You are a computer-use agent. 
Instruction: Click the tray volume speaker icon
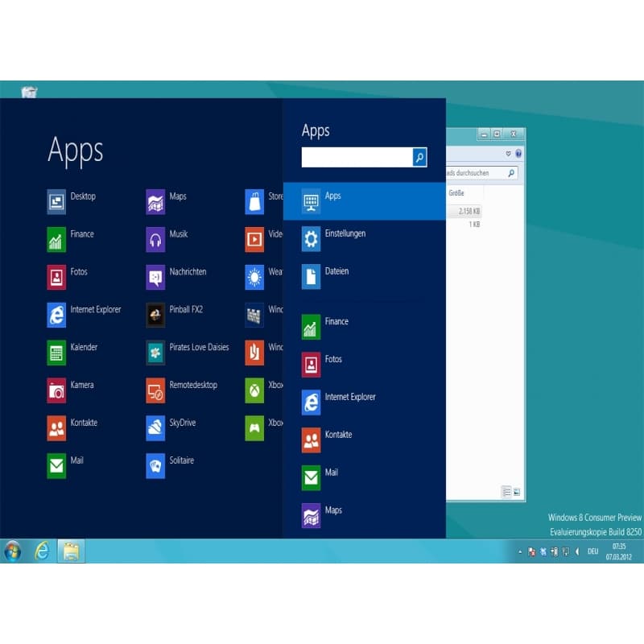click(x=577, y=551)
